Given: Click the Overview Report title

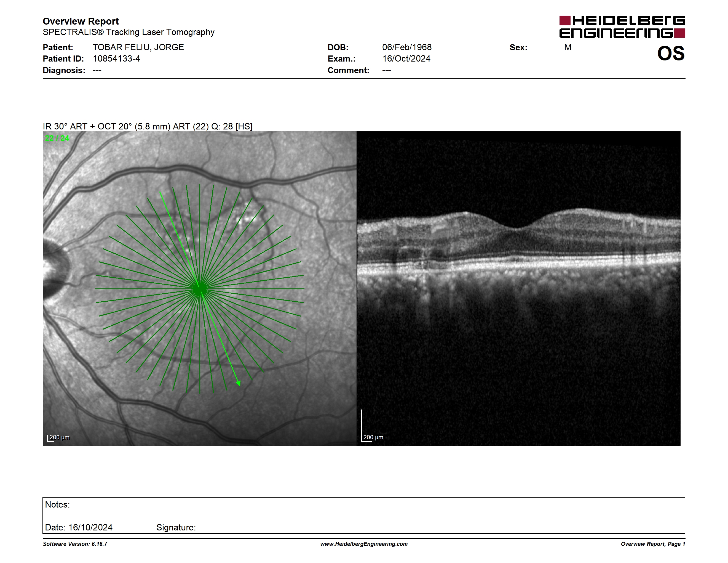Looking at the screenshot, I should click(81, 21).
